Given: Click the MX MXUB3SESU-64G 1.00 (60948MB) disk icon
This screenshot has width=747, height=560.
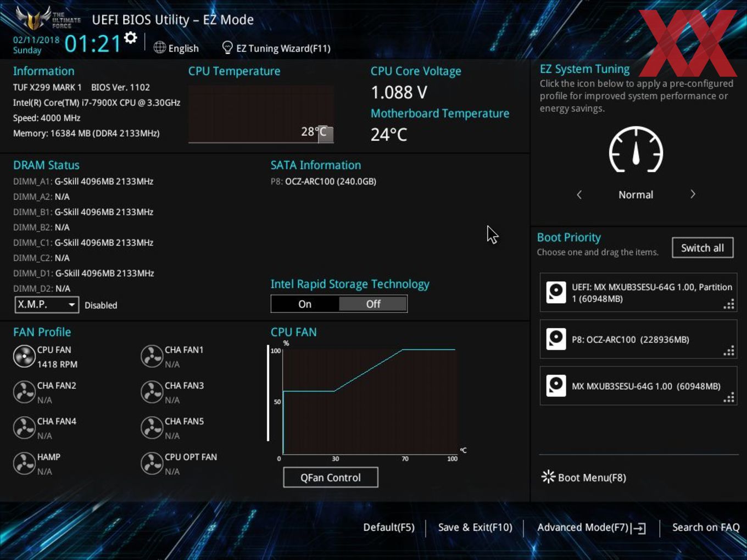Looking at the screenshot, I should pos(556,386).
